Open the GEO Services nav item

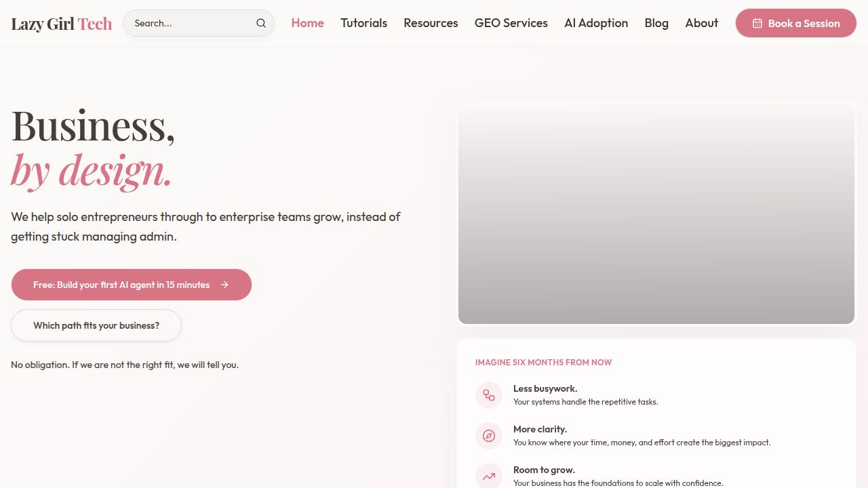(x=511, y=23)
